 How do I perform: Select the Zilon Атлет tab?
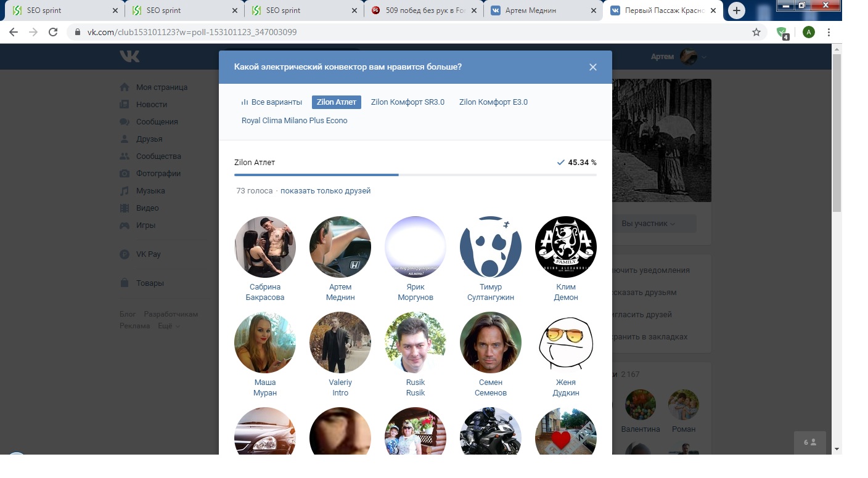(x=337, y=102)
